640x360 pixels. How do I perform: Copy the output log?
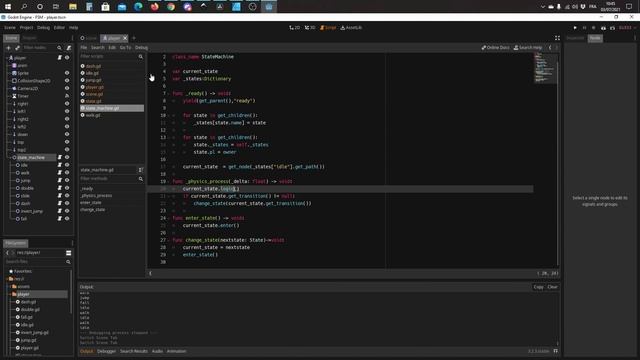pos(538,287)
